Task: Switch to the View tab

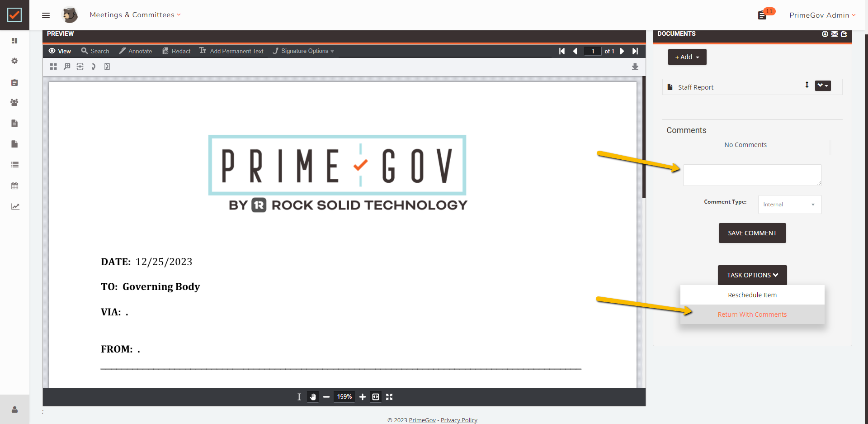Action: (x=60, y=51)
